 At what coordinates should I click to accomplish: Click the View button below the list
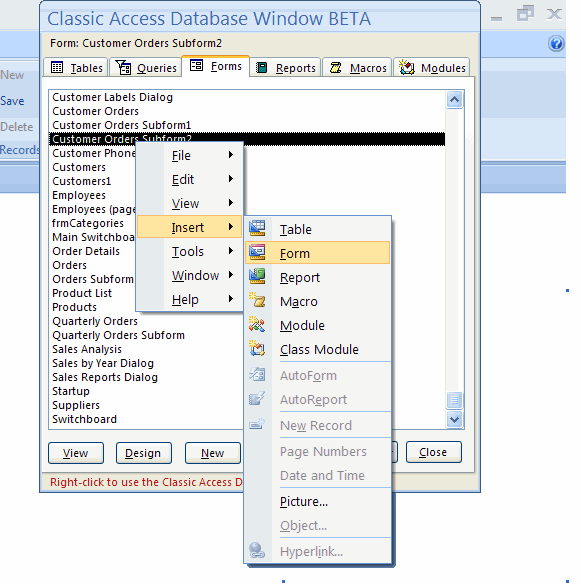[x=76, y=453]
